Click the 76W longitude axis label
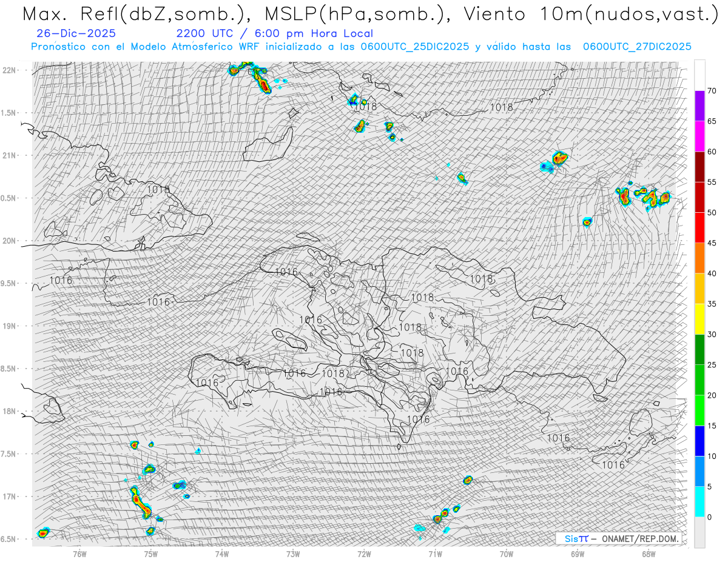 pyautogui.click(x=79, y=553)
